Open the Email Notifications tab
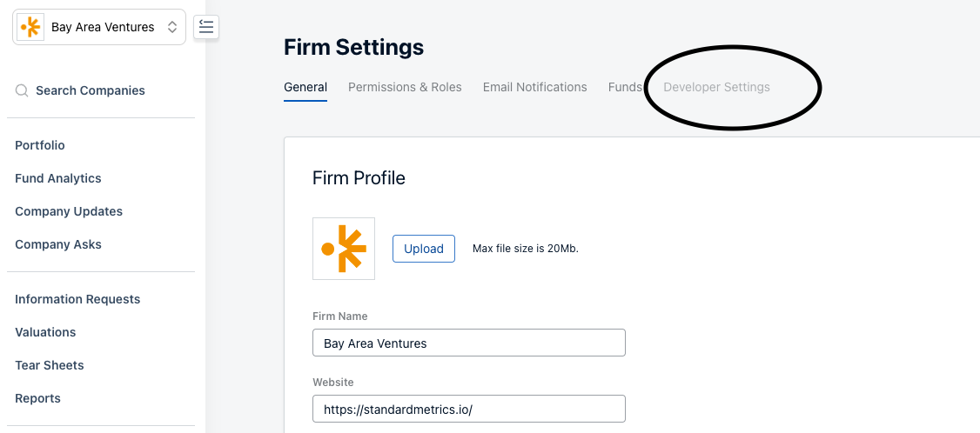The height and width of the screenshot is (433, 980). [535, 87]
